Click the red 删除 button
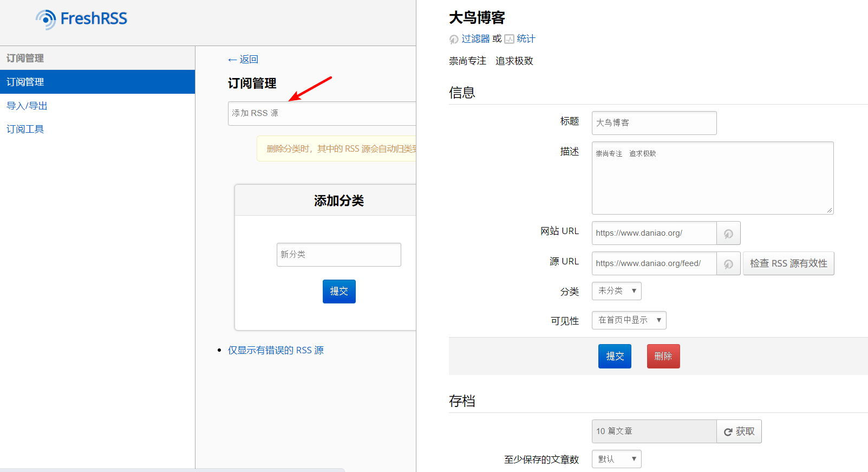This screenshot has height=472, width=868. 663,357
